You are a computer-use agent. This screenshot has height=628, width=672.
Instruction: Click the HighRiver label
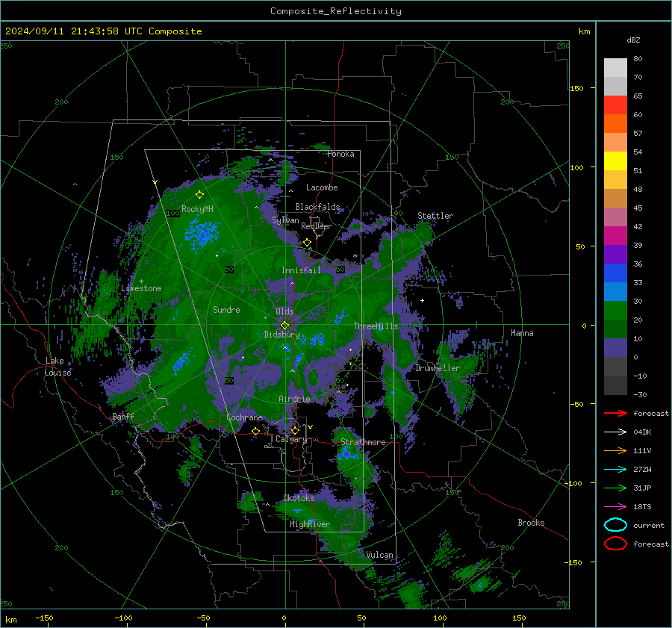coord(309,524)
